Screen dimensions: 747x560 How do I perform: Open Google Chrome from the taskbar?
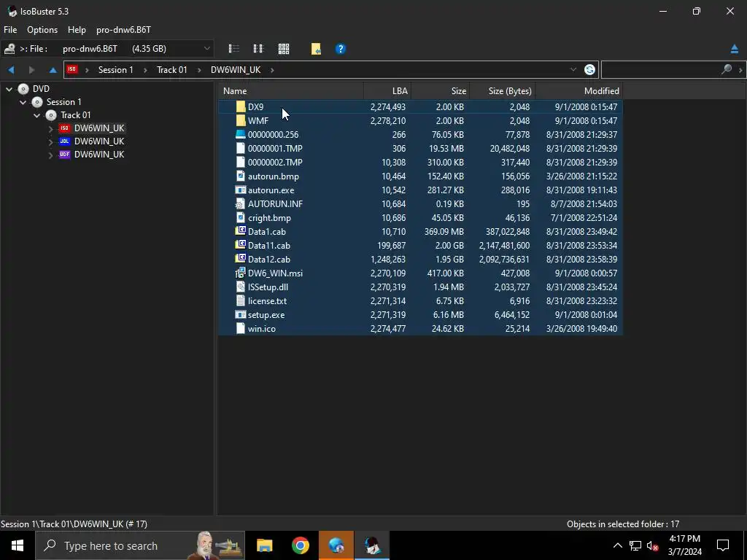click(x=300, y=545)
